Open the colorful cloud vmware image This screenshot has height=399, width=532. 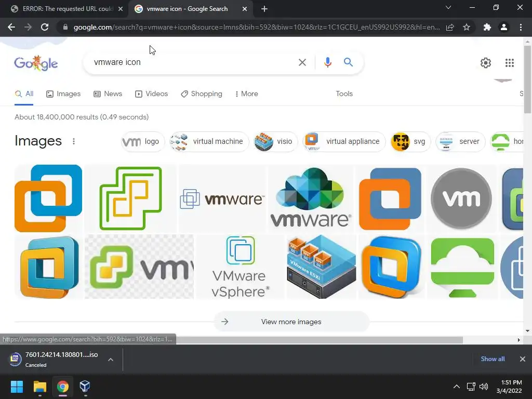tap(311, 198)
